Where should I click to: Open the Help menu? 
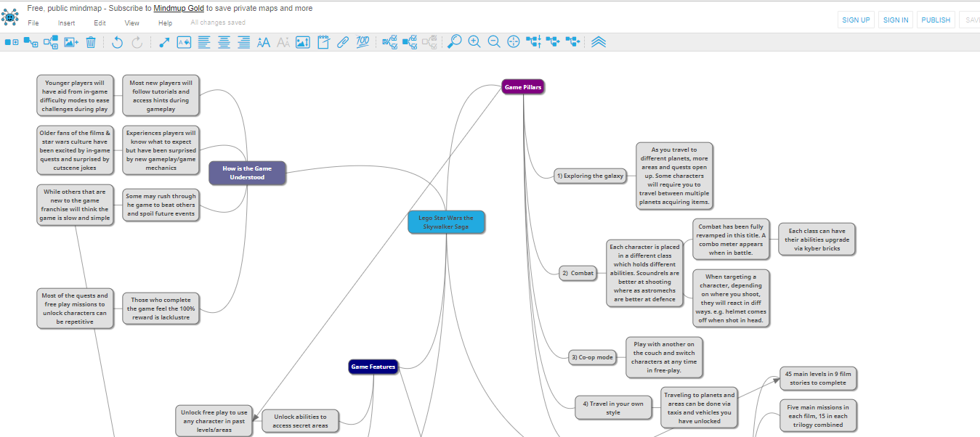point(166,23)
